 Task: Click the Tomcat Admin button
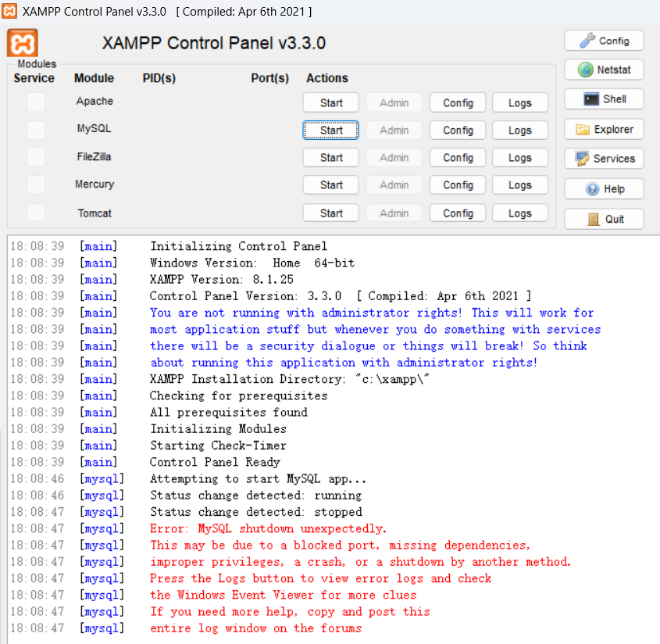tap(394, 213)
